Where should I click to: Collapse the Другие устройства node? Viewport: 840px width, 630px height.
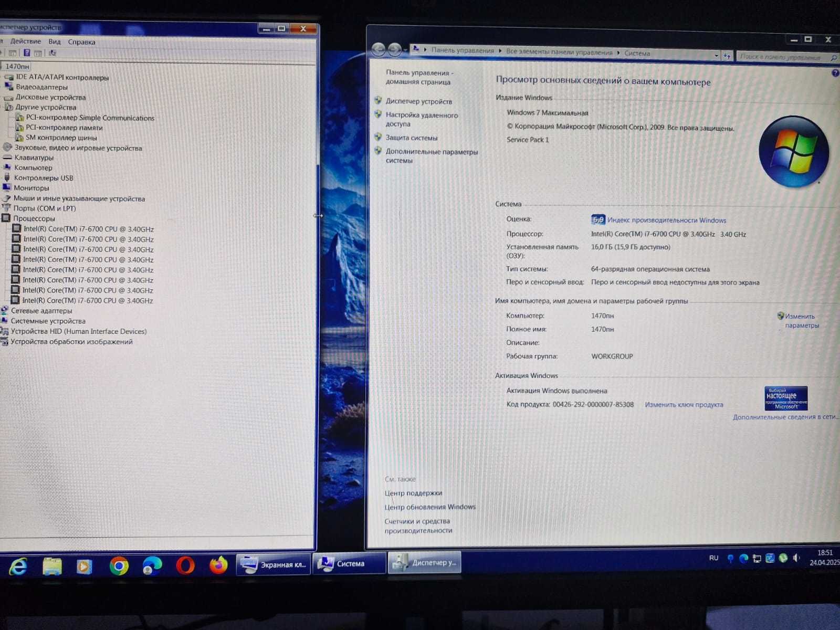click(x=46, y=107)
